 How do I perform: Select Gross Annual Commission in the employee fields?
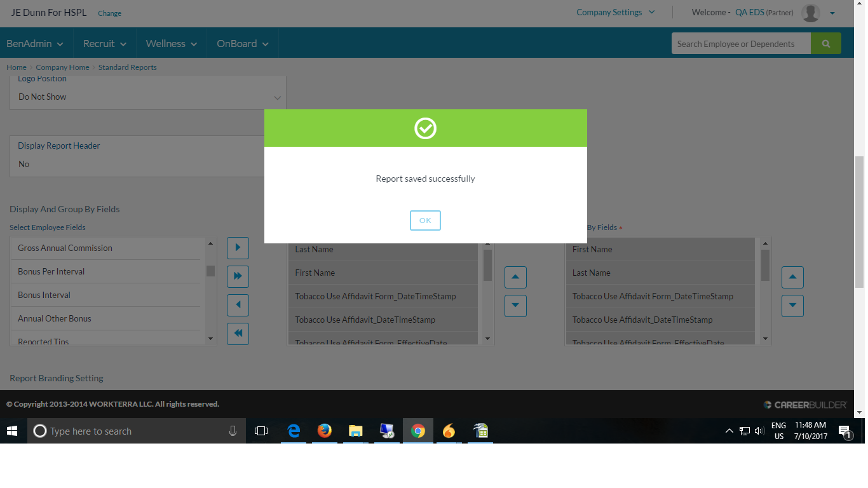(x=105, y=248)
